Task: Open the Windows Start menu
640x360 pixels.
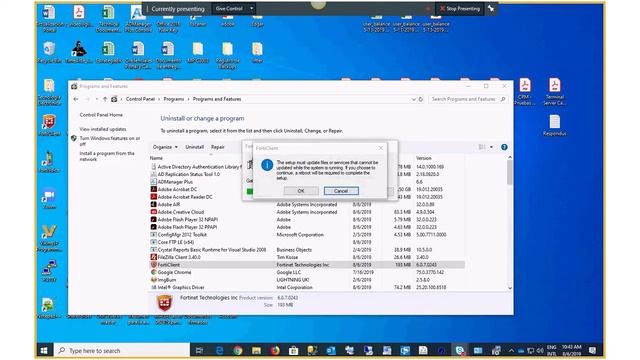Action: pyautogui.click(x=44, y=351)
